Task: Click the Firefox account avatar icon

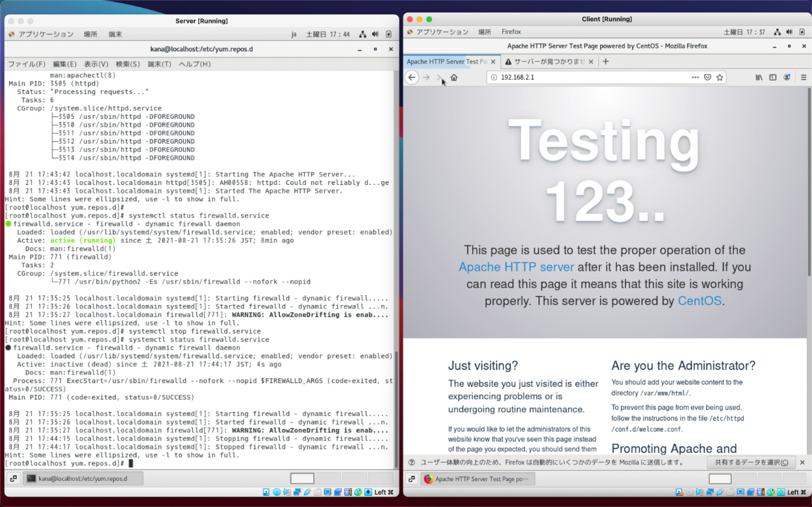Action: click(x=787, y=77)
